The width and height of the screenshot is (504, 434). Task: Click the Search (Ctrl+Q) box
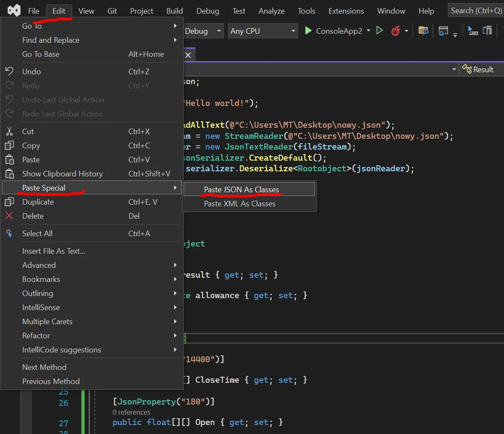(x=476, y=11)
